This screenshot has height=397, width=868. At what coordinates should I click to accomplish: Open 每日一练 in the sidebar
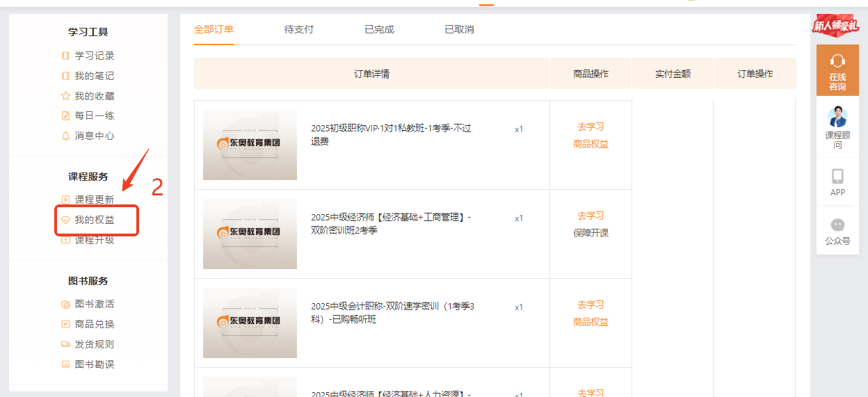click(94, 115)
